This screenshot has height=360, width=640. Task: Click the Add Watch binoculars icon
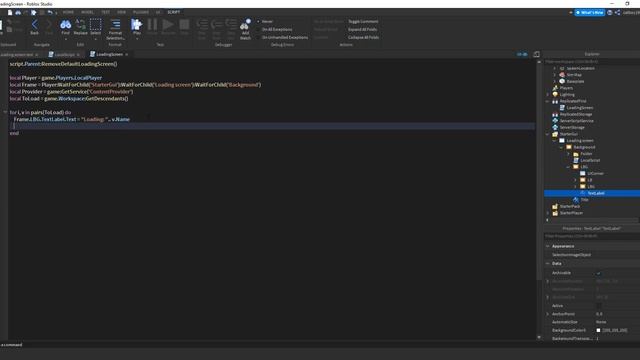click(245, 25)
